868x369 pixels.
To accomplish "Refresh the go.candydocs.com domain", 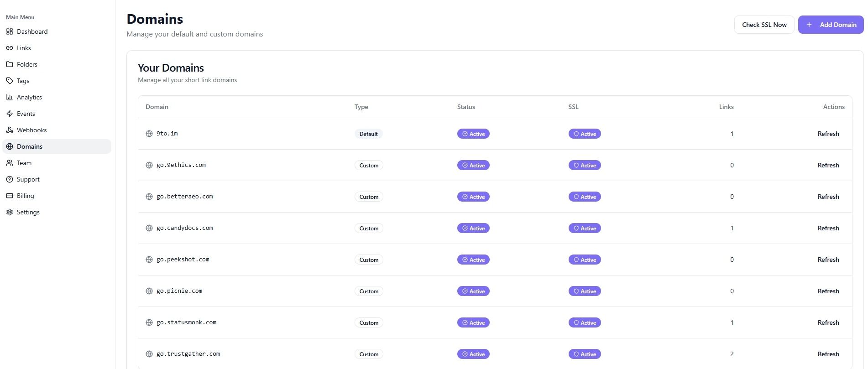I will (x=828, y=228).
